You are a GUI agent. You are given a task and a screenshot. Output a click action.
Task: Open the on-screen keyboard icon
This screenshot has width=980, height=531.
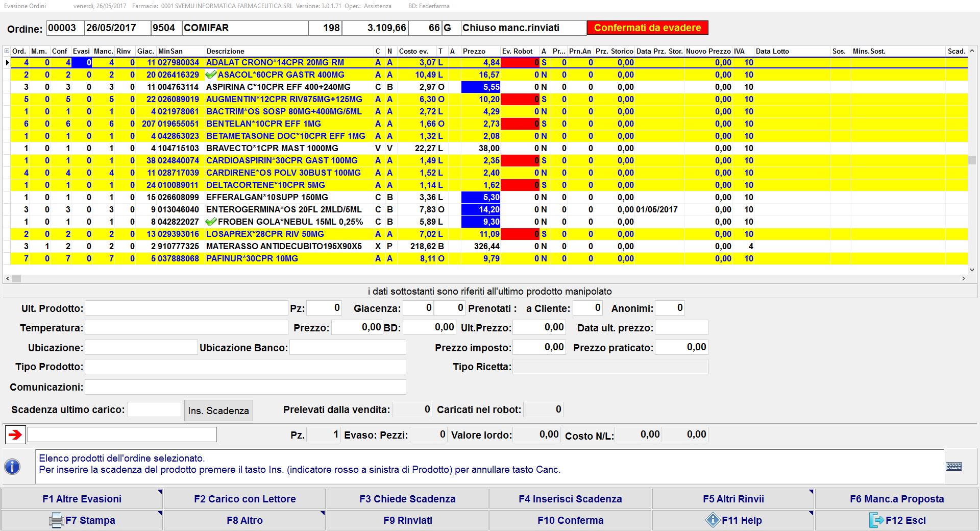tap(953, 466)
